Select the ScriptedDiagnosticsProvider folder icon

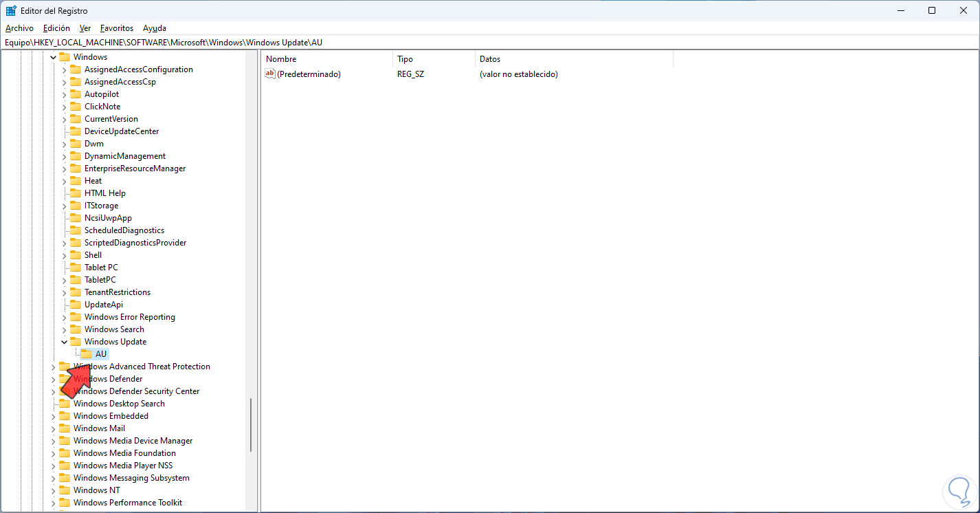[x=76, y=243]
